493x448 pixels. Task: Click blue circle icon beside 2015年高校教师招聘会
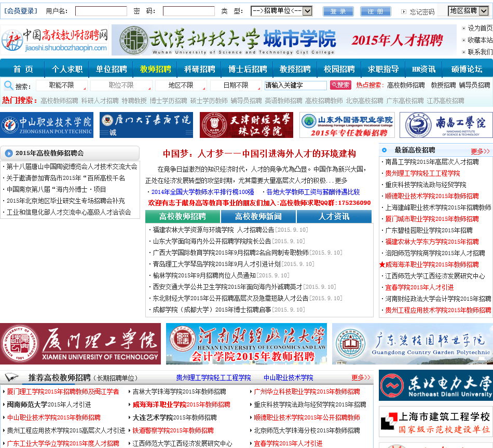tap(9, 153)
